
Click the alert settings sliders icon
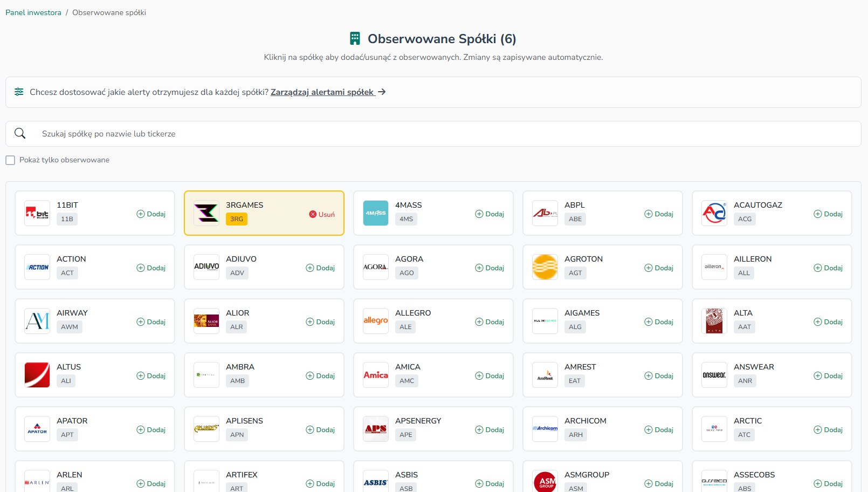tap(19, 92)
